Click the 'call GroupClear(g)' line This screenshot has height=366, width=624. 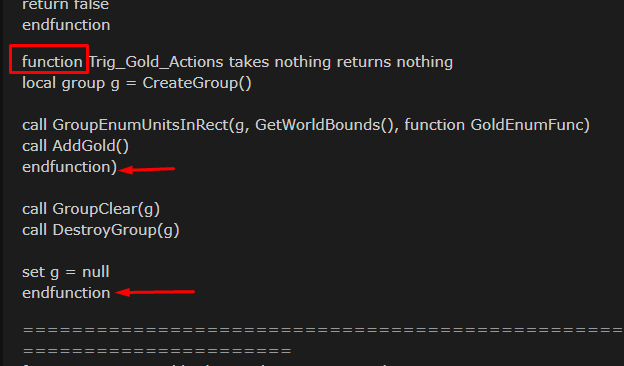91,209
